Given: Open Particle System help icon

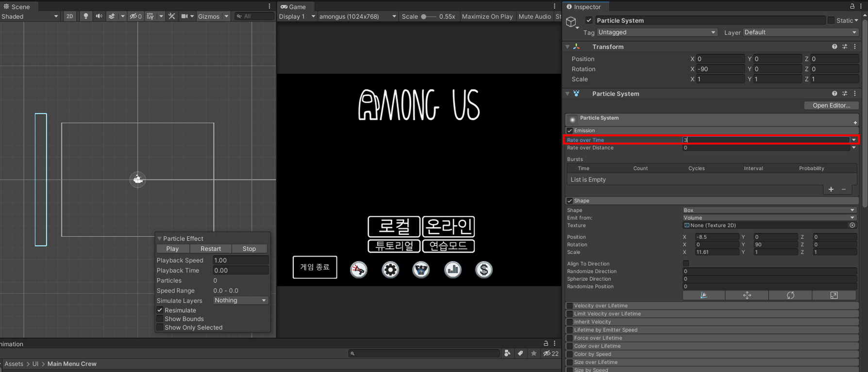Looking at the screenshot, I should [835, 94].
